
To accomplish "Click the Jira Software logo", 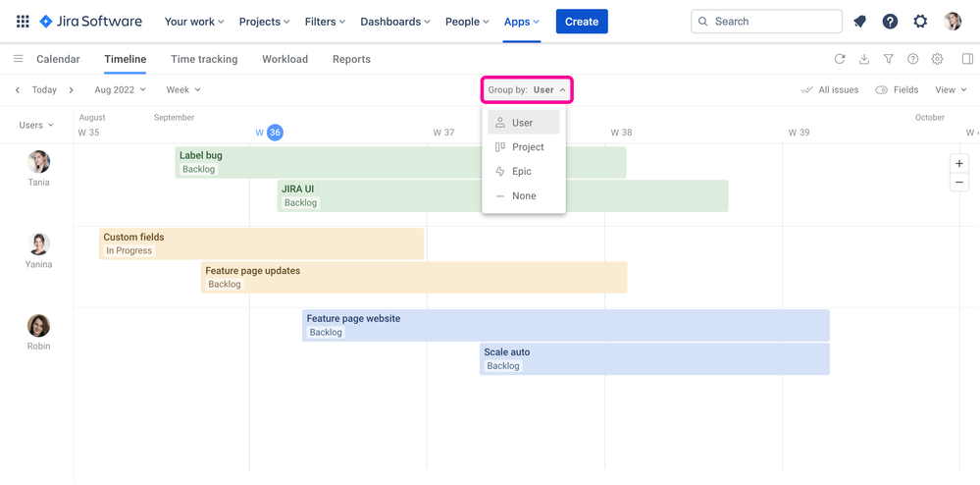I will (x=90, y=22).
